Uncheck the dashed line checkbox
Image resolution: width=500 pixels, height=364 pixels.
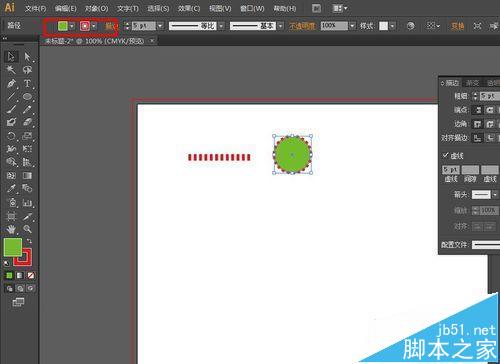445,155
